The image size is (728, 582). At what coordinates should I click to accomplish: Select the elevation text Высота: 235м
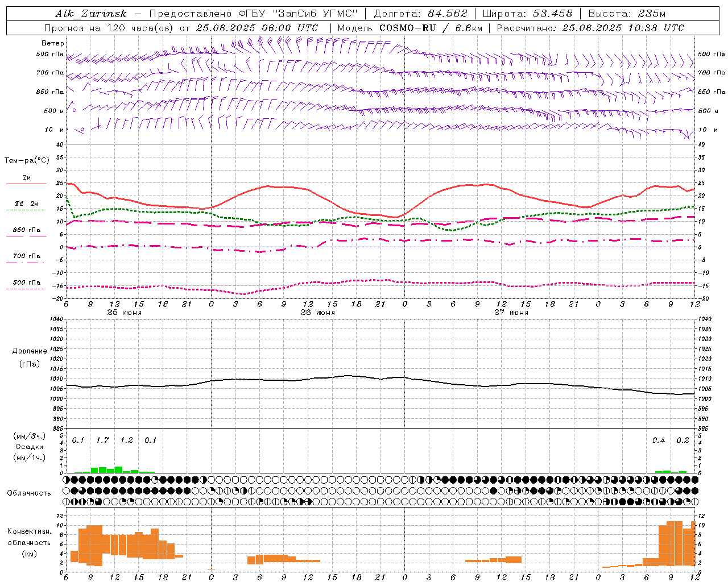(626, 14)
